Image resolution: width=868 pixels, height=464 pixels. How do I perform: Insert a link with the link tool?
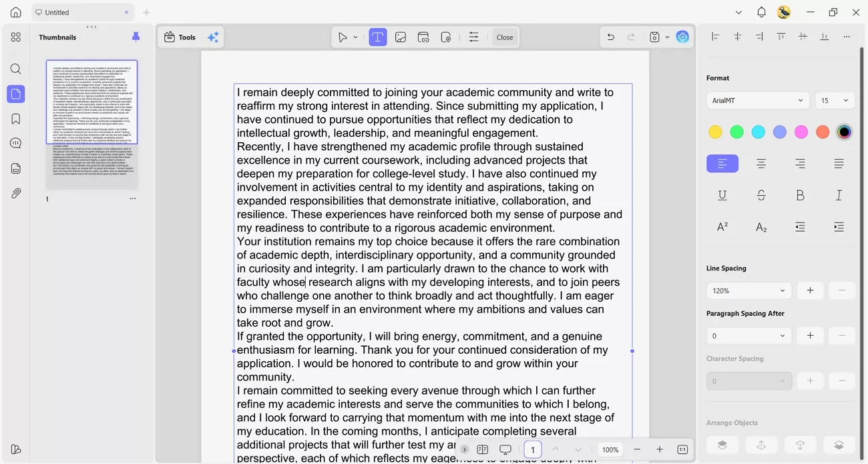423,37
